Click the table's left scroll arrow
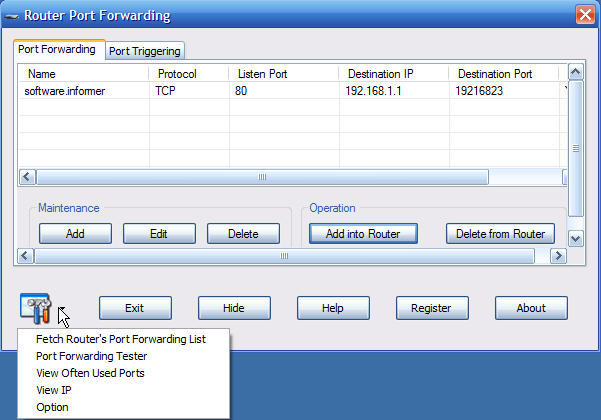 pyautogui.click(x=27, y=177)
